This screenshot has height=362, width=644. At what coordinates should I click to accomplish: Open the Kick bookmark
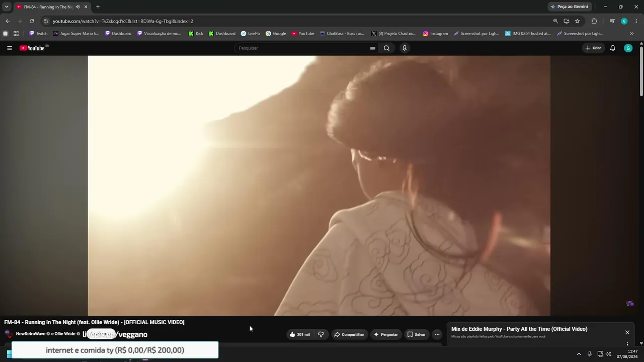pyautogui.click(x=196, y=34)
